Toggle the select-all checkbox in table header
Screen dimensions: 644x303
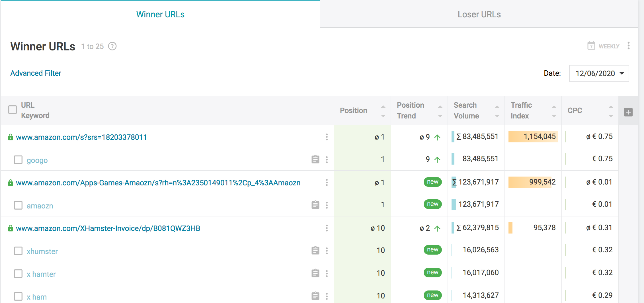click(13, 110)
